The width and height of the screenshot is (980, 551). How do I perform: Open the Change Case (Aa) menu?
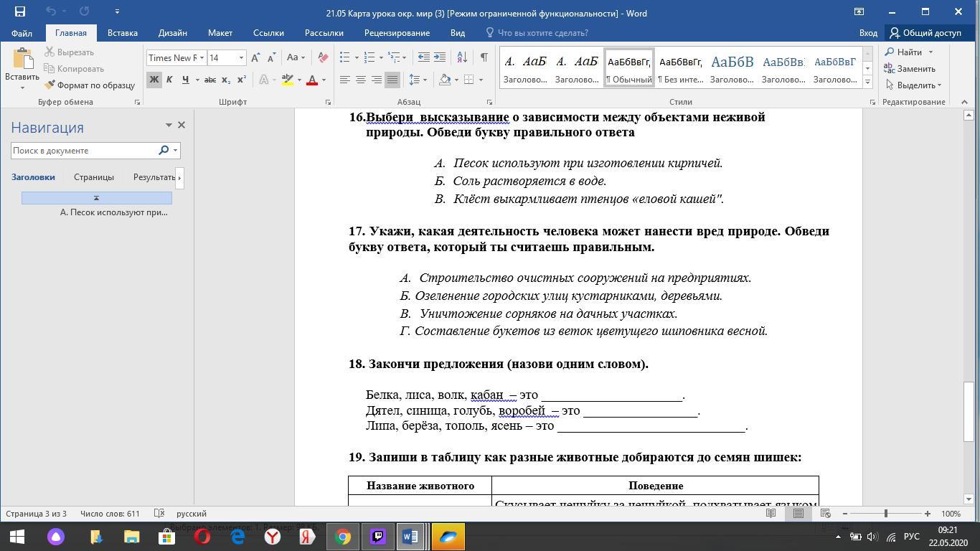(x=296, y=57)
